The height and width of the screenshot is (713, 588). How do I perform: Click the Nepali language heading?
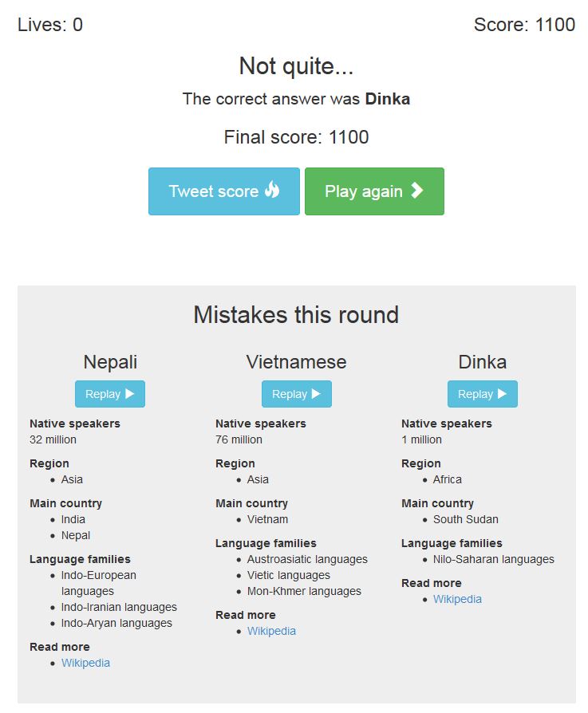110,362
